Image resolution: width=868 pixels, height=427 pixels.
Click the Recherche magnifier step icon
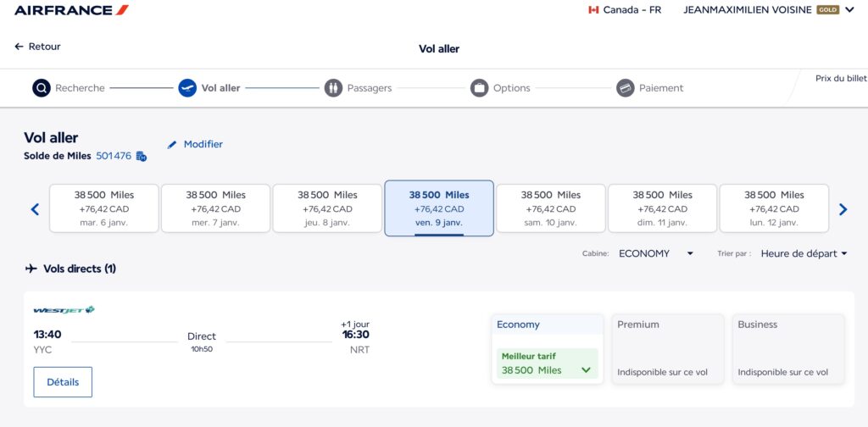coord(42,88)
